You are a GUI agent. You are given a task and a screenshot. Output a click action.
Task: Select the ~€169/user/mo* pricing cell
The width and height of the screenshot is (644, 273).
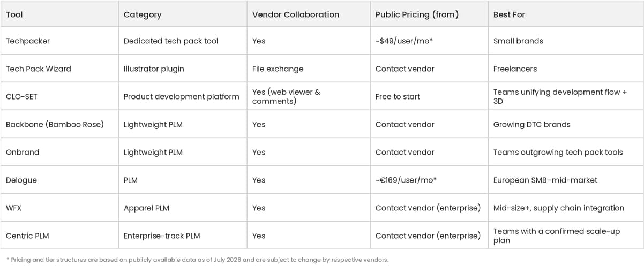429,180
